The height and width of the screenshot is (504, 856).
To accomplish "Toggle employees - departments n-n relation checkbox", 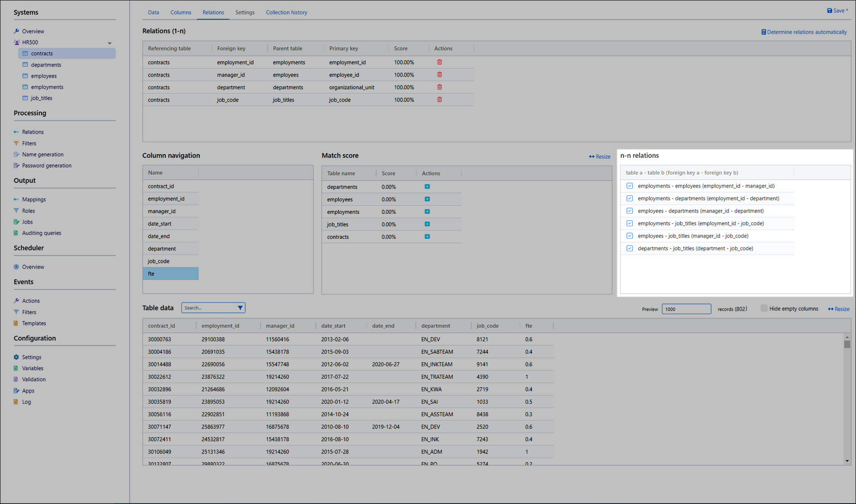I will (630, 211).
